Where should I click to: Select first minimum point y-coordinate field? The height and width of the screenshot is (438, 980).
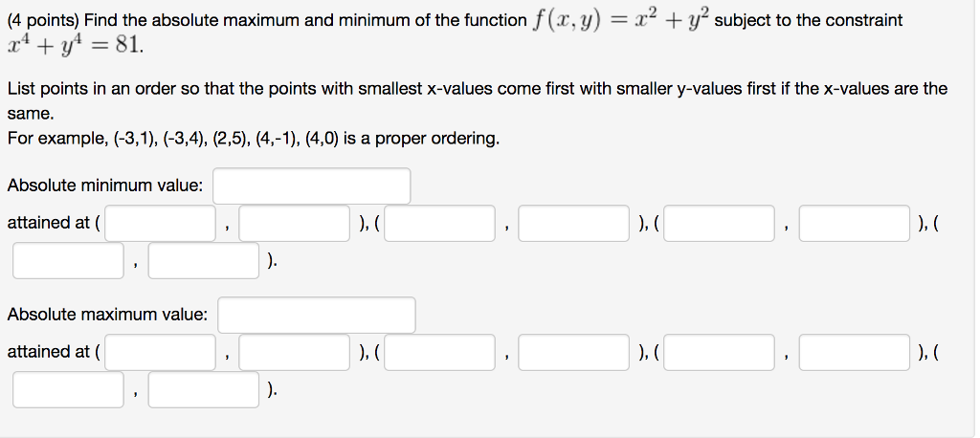coord(295,223)
